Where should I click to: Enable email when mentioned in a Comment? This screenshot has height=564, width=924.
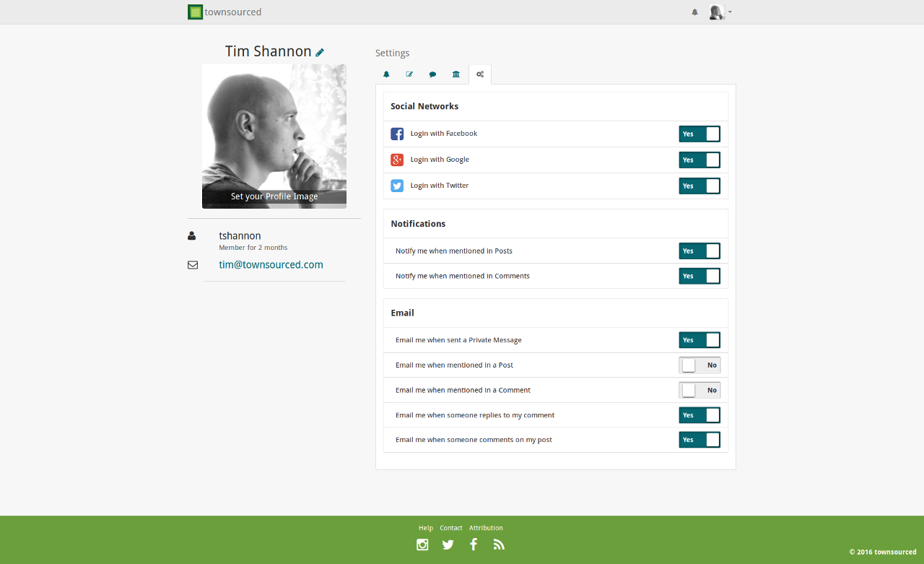(699, 390)
